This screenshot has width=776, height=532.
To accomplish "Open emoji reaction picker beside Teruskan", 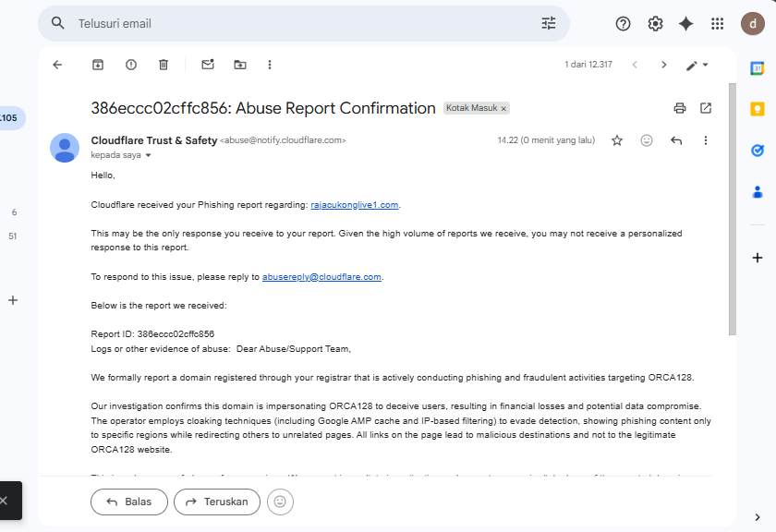I will click(x=280, y=502).
